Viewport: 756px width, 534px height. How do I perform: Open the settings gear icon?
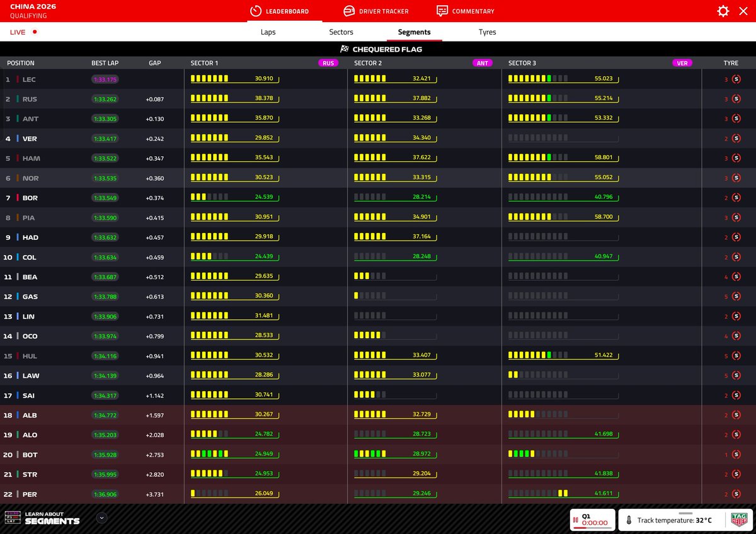pyautogui.click(x=723, y=11)
